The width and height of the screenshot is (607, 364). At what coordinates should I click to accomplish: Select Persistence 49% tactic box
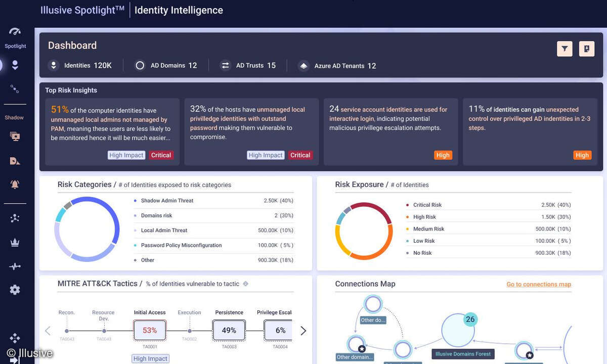229,330
